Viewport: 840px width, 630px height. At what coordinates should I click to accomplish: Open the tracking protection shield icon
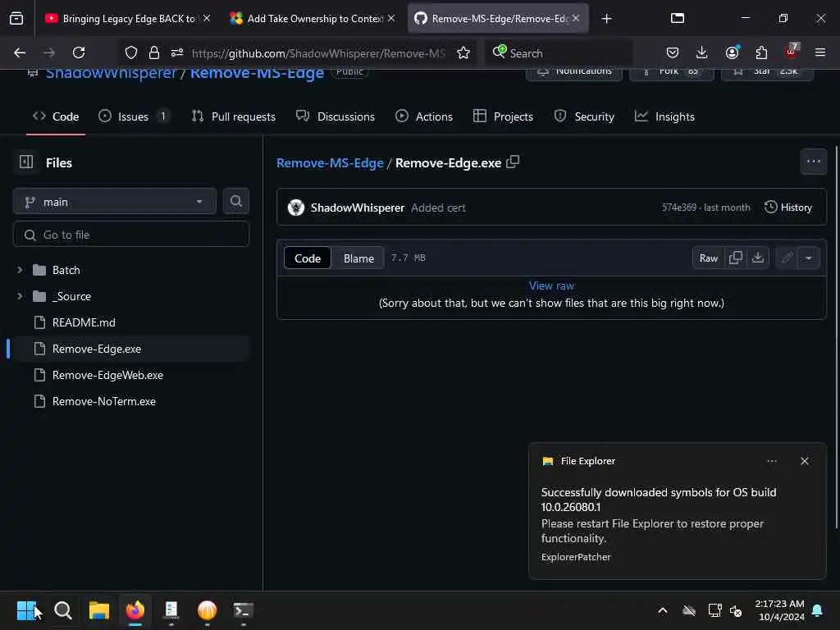pos(130,52)
